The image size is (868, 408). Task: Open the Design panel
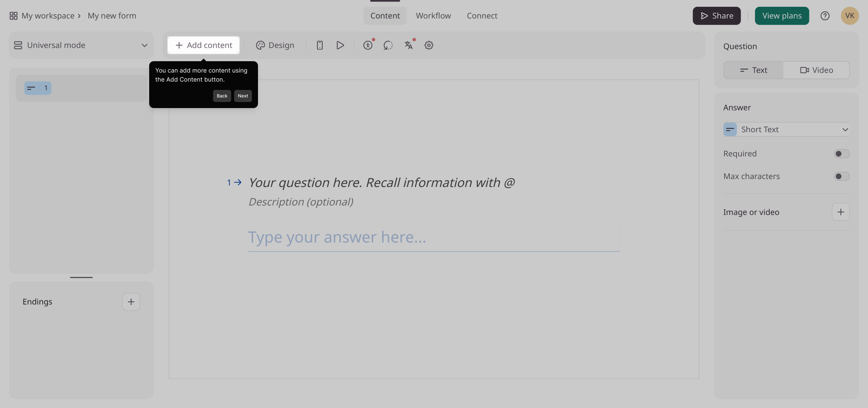[275, 45]
